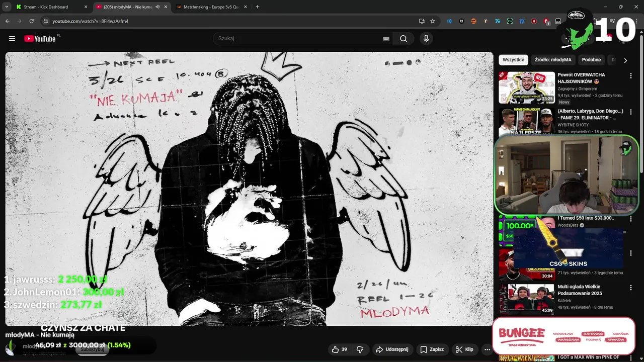
Task: Open options for Multi oglada video
Action: click(x=631, y=289)
